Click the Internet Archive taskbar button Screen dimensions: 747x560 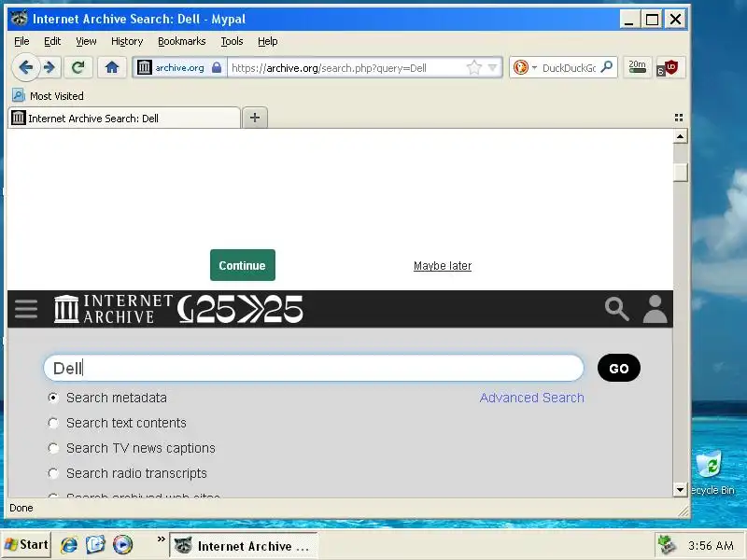[243, 546]
